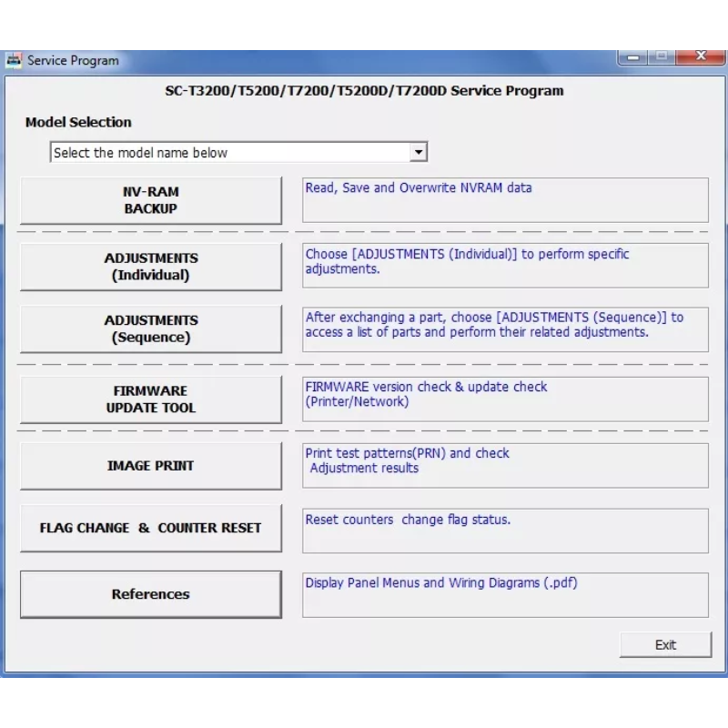The width and height of the screenshot is (728, 728).
Task: Click 'Display Panel Menus and Wiring Diagrams' text
Action: [441, 582]
